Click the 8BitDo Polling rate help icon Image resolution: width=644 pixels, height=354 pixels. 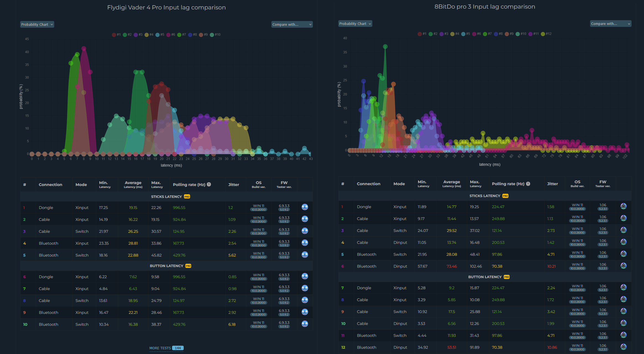pos(528,184)
